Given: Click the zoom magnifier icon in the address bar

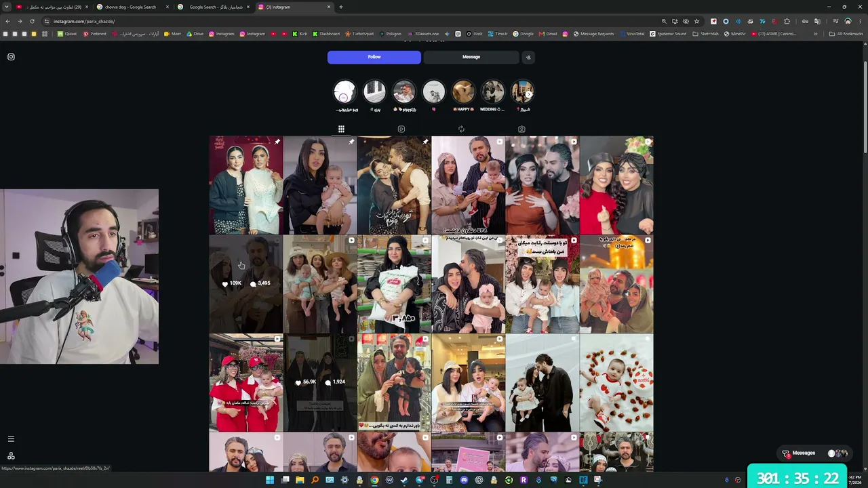Looking at the screenshot, I should tap(664, 21).
